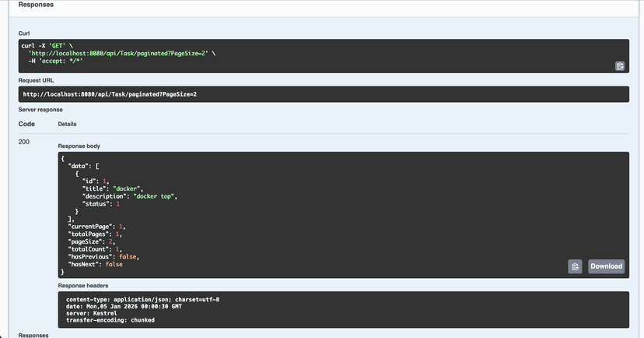Screen dimensions: 644x338
Task: Click the content-type response header line
Action: 142,299
